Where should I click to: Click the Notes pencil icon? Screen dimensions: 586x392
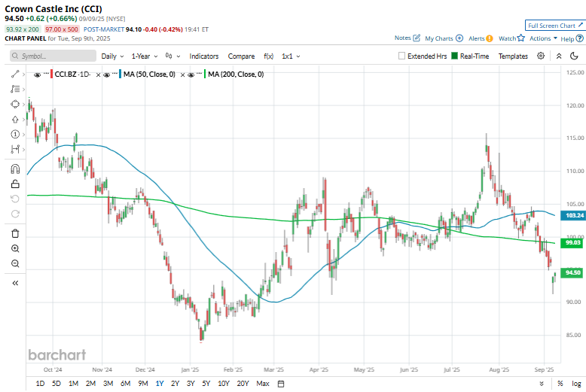click(x=417, y=38)
